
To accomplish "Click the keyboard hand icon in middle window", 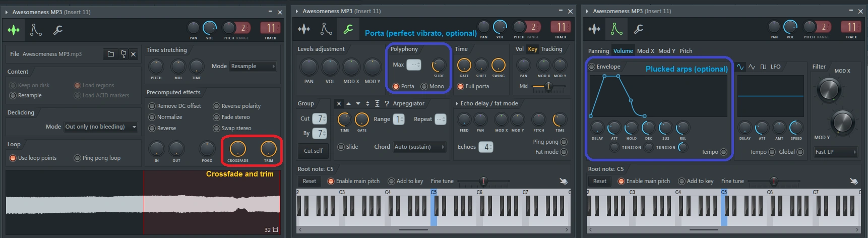I will coord(563,181).
